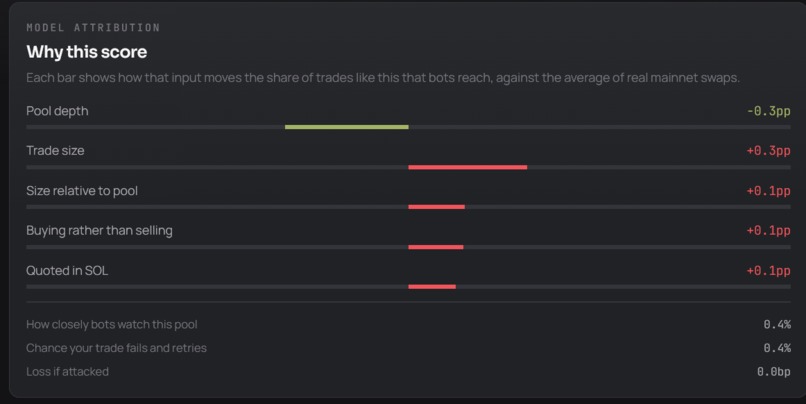
Task: Click the Loss if attacked row
Action: [408, 372]
